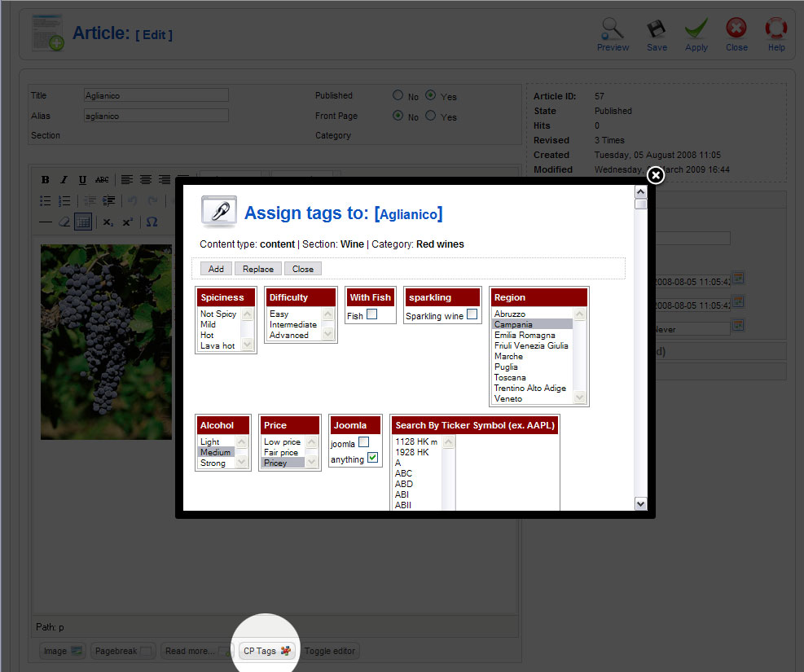804x672 pixels.
Task: Uncheck the anything checkbox under Joomla
Action: [372, 458]
